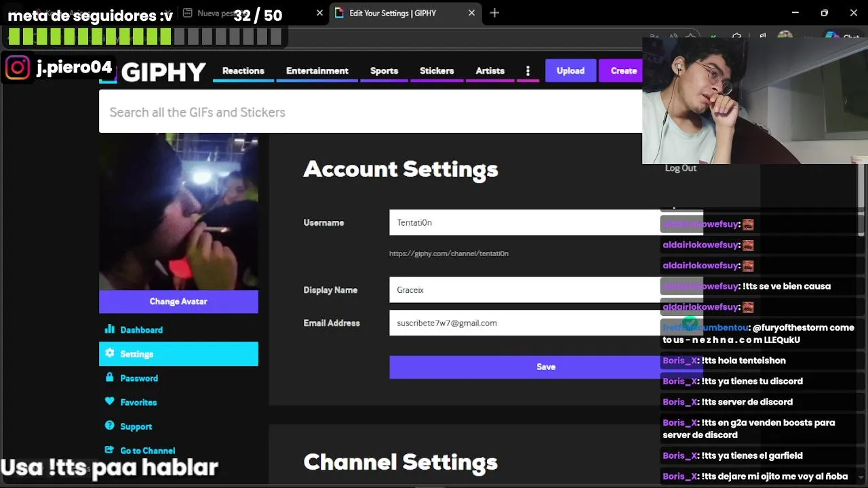Click the Username input field
Viewport: 868px width, 488px height.
[546, 222]
